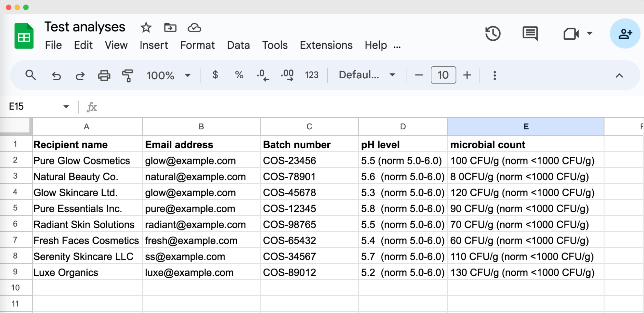Select cell 70 CFU/g microbial count
The width and height of the screenshot is (644, 313).
(x=526, y=224)
